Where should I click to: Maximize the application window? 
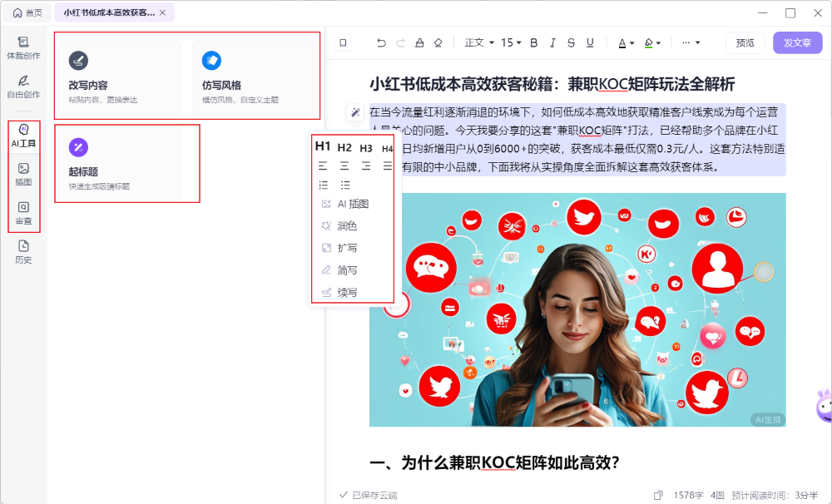(x=790, y=12)
